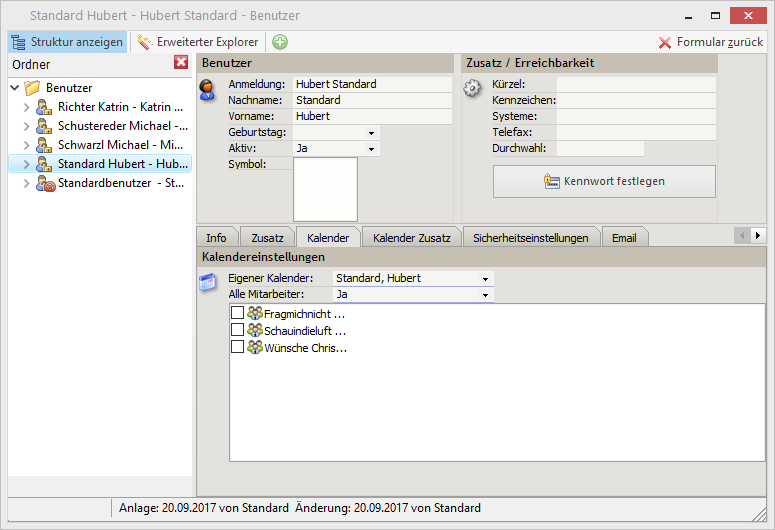
Task: Select the Standardbenutzer user icon in tree
Action: tap(44, 183)
